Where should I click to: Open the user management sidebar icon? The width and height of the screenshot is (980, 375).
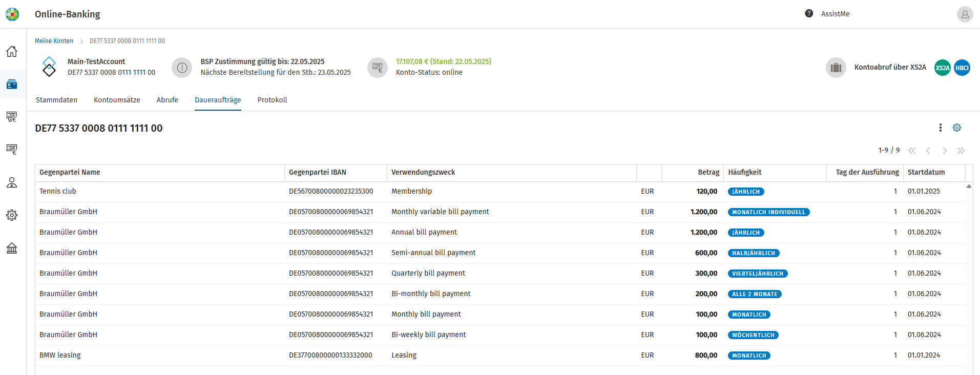[12, 182]
